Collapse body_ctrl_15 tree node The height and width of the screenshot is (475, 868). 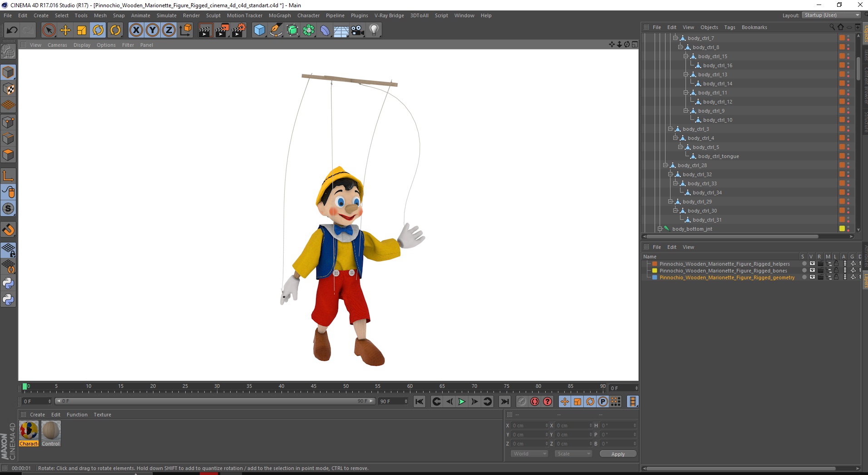click(x=686, y=56)
